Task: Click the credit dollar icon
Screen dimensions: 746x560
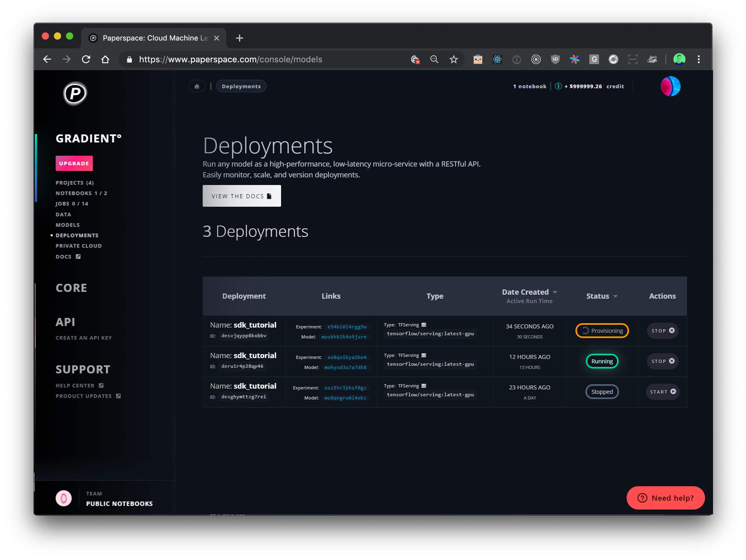Action: [x=558, y=86]
